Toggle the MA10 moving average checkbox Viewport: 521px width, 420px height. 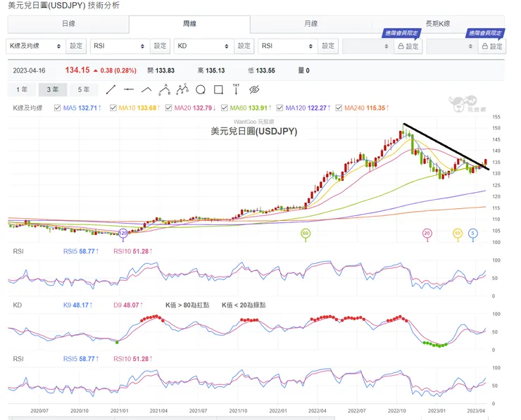113,108
